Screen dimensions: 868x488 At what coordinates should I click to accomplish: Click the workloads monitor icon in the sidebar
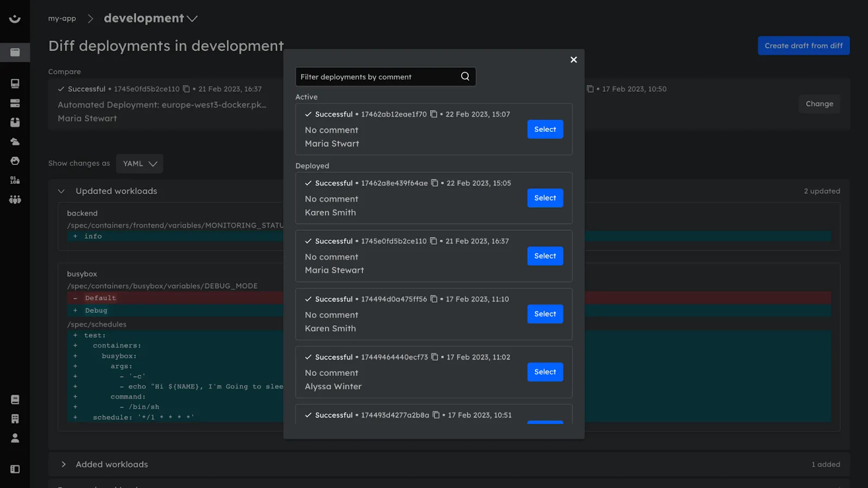[15, 84]
